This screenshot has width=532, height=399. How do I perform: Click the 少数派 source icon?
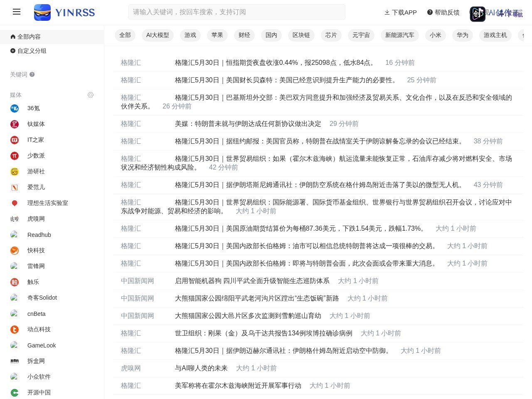tap(15, 156)
